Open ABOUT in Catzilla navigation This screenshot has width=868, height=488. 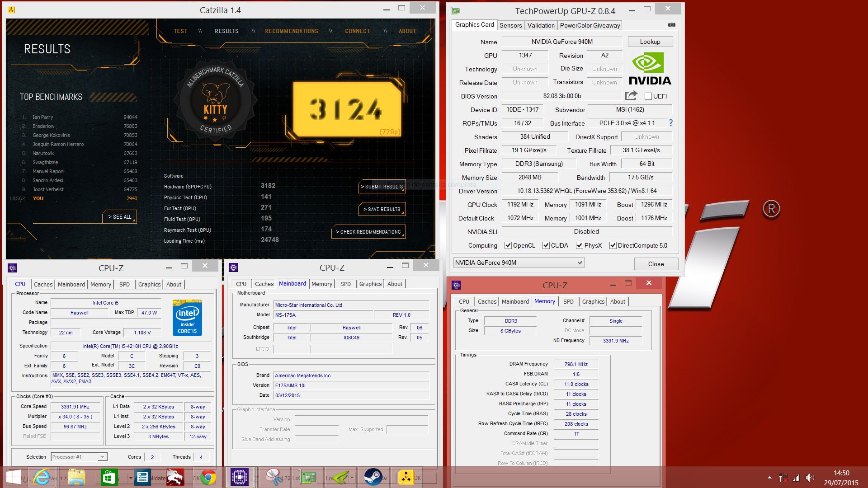[407, 31]
